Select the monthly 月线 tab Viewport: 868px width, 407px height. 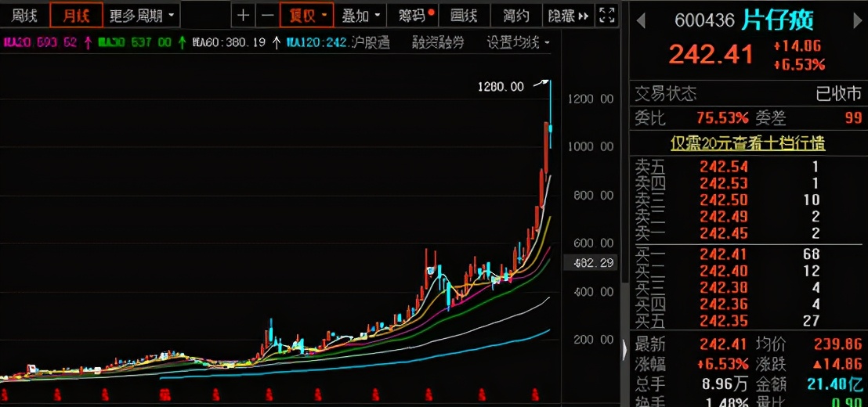(77, 16)
